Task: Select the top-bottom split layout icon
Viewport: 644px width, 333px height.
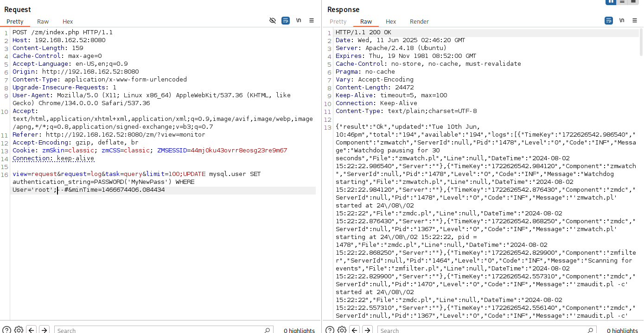Action: point(622,2)
